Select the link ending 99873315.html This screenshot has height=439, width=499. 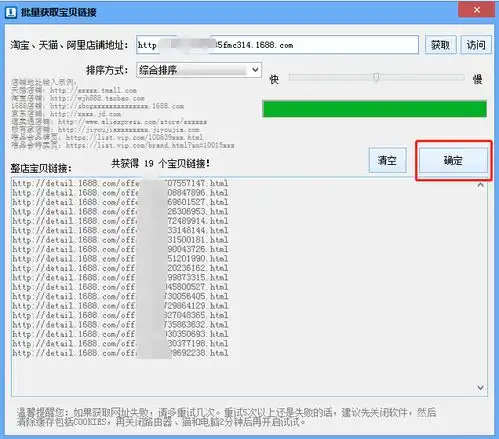tap(120, 277)
